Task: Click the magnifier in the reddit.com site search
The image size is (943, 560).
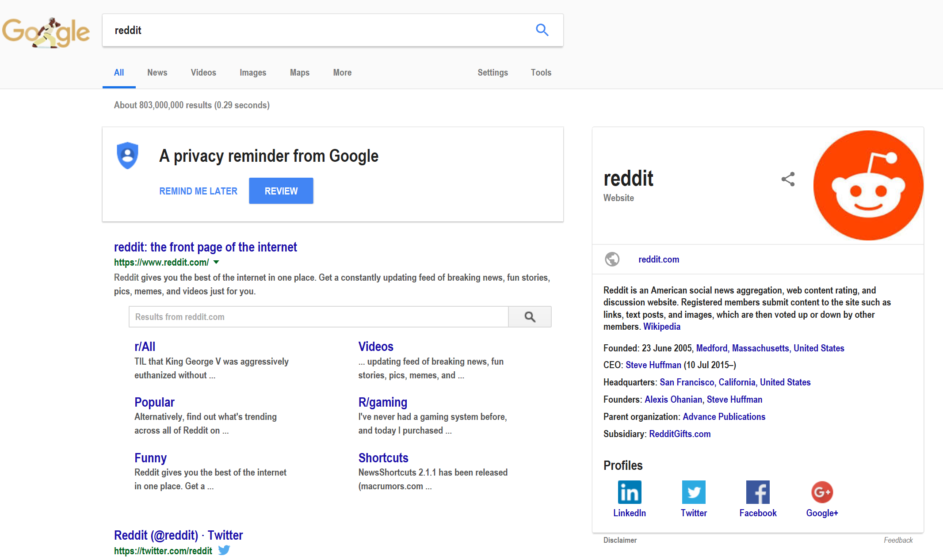Action: [x=529, y=317]
